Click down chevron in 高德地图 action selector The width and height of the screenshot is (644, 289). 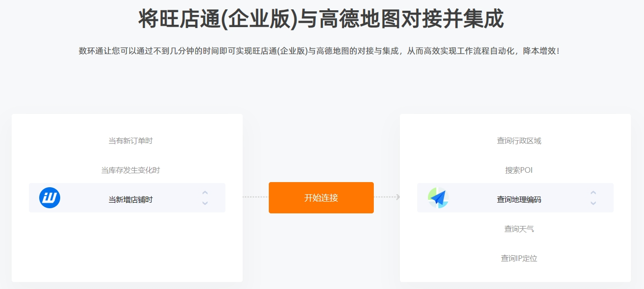(x=593, y=203)
